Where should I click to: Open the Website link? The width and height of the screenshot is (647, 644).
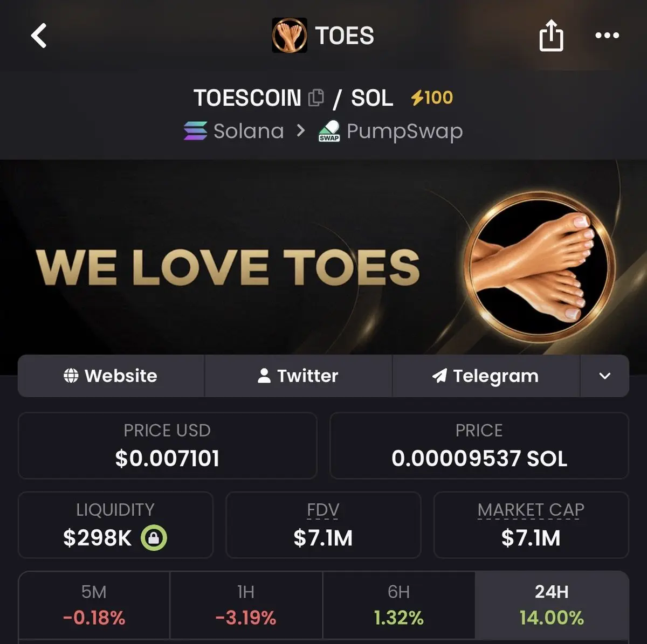point(111,376)
